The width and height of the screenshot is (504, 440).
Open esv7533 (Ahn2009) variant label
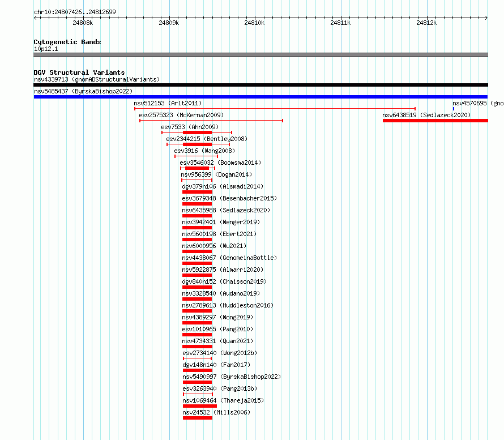[190, 127]
